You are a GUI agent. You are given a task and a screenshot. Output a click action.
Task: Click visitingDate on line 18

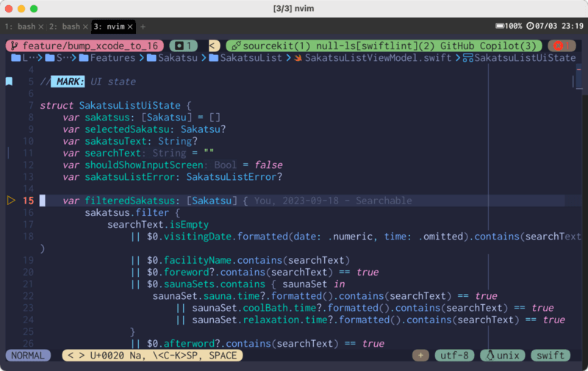click(x=197, y=237)
